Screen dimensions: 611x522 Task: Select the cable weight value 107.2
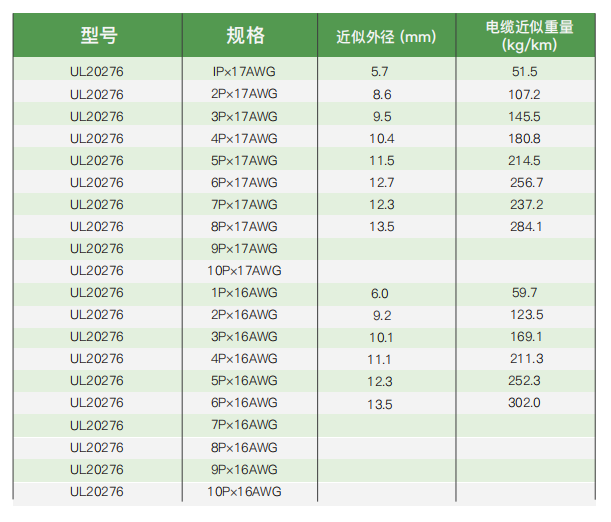click(x=524, y=94)
